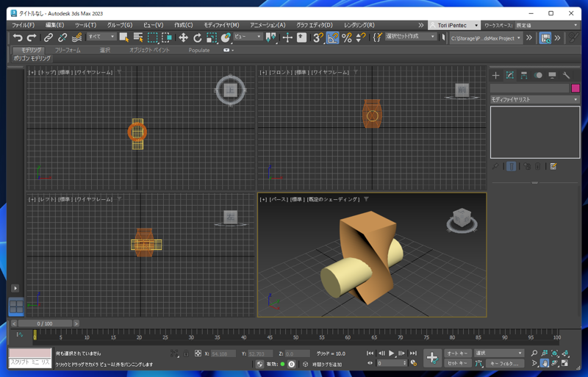The height and width of the screenshot is (377, 588).
Task: Switch to the フリーフォーム ribbon tab
Action: pos(68,50)
